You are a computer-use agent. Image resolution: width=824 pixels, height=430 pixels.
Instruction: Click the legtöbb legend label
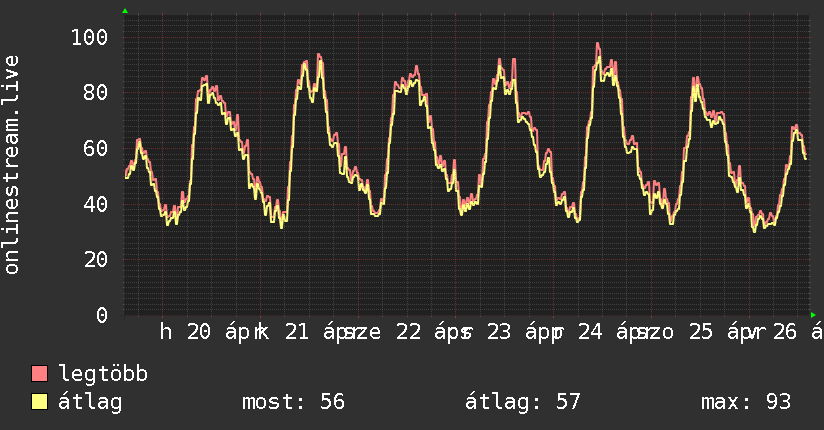coord(103,374)
